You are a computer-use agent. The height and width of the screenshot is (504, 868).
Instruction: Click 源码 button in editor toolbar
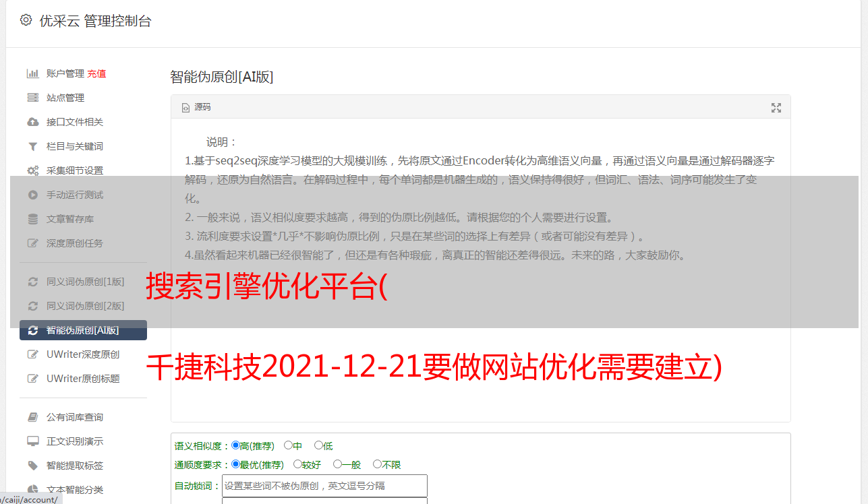(x=196, y=107)
